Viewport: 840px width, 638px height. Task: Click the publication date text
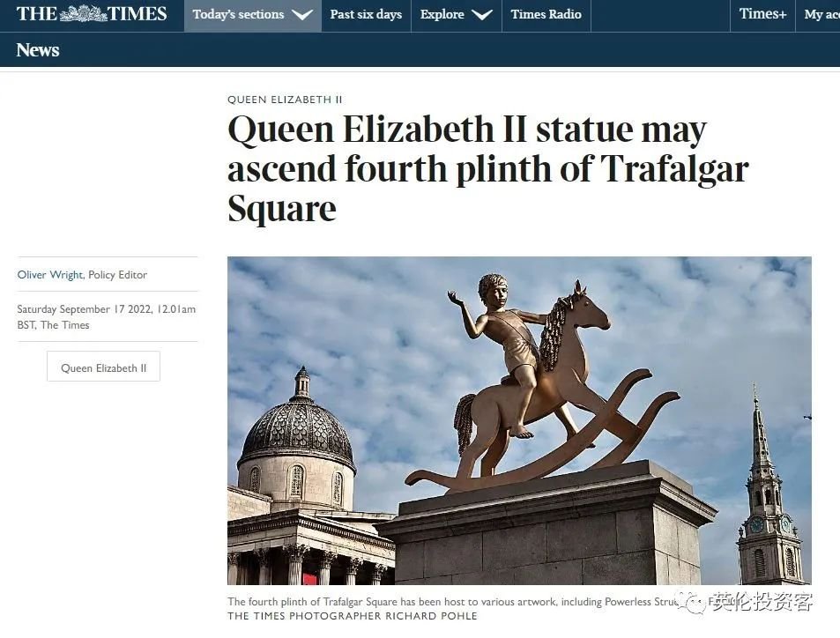106,317
